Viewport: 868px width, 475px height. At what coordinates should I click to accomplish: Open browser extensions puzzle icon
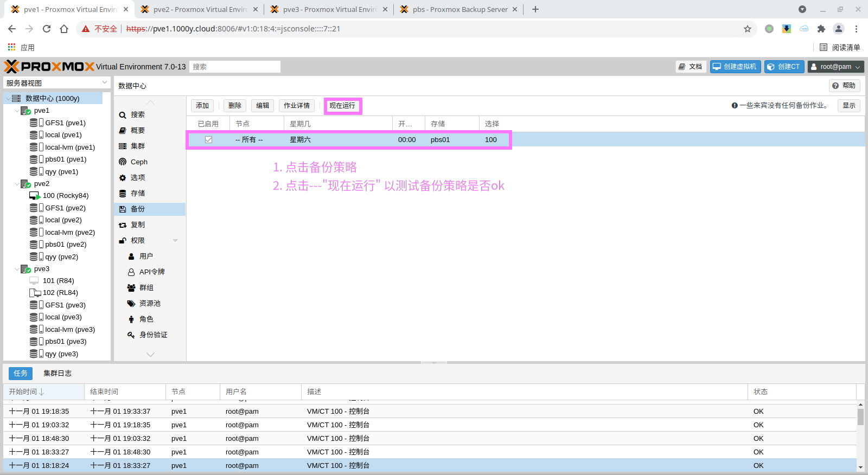pyautogui.click(x=821, y=29)
